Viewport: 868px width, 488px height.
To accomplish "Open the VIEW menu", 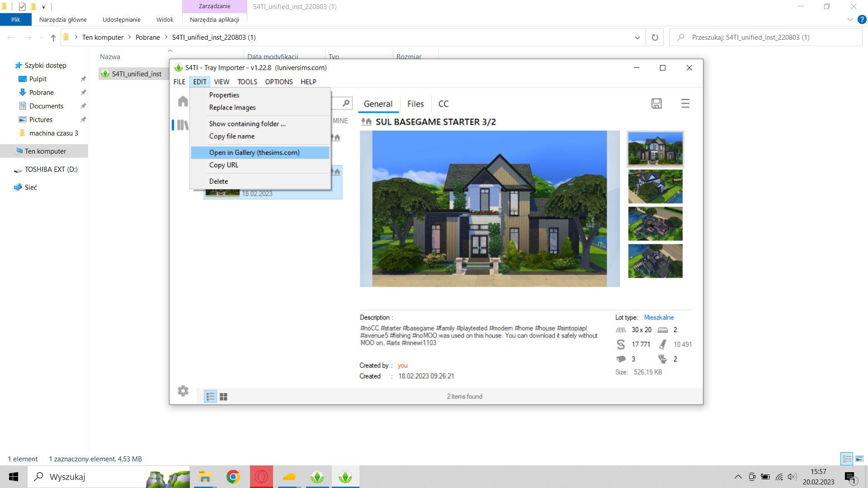I will coord(222,82).
